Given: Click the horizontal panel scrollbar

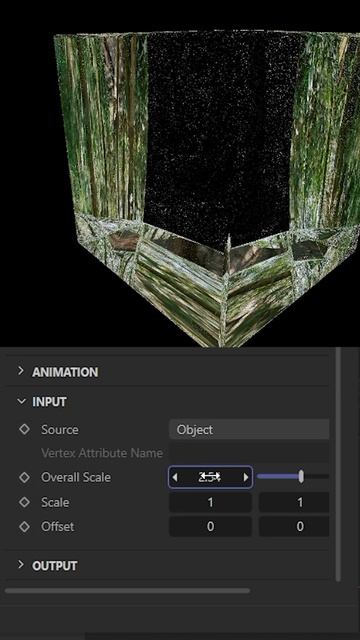Looking at the screenshot, I should point(127,590).
